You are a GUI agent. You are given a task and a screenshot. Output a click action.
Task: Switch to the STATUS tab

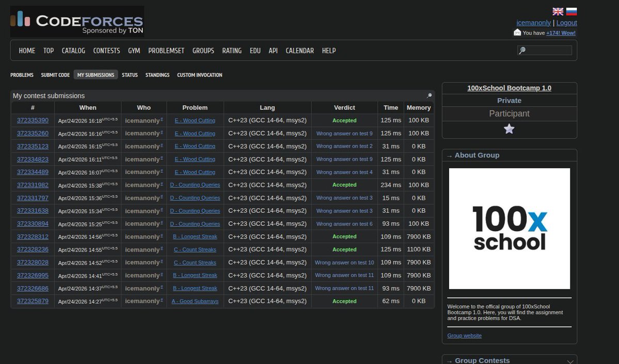130,75
